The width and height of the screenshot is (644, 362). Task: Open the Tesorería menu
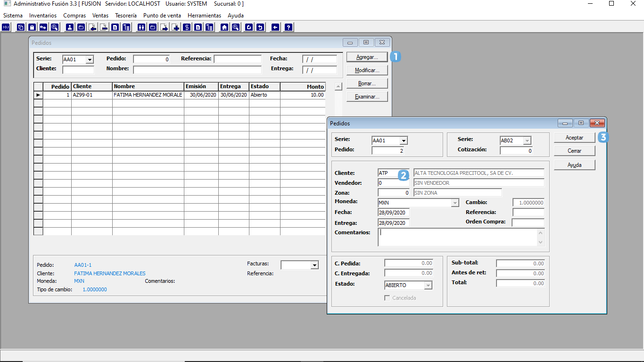[x=126, y=16]
